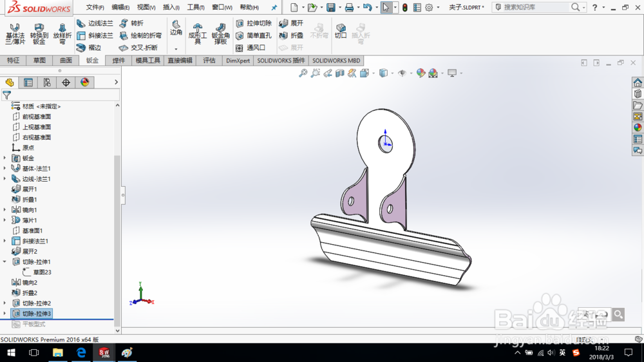This screenshot has width=644, height=362.
Task: Expand the 基体-法兰1 feature
Action: (x=5, y=169)
